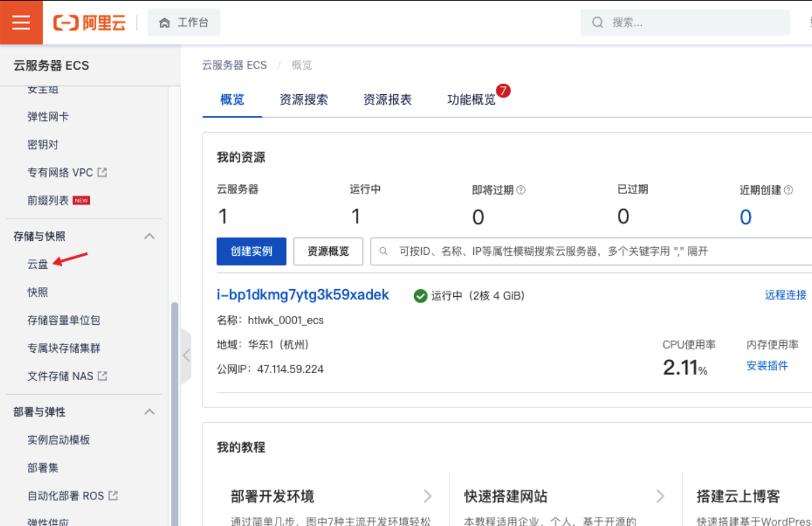Click the 创建实例 button
Image resolution: width=812 pixels, height=526 pixels.
pyautogui.click(x=251, y=251)
